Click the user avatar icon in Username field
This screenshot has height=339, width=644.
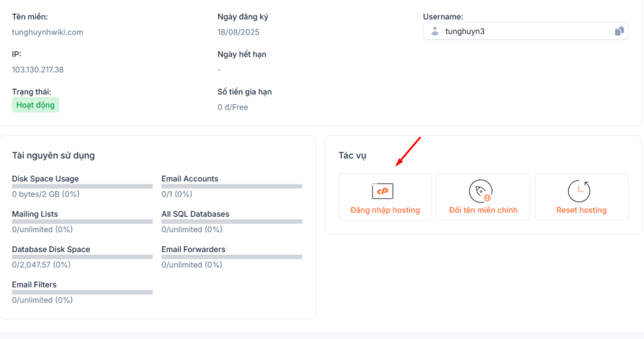pos(435,31)
